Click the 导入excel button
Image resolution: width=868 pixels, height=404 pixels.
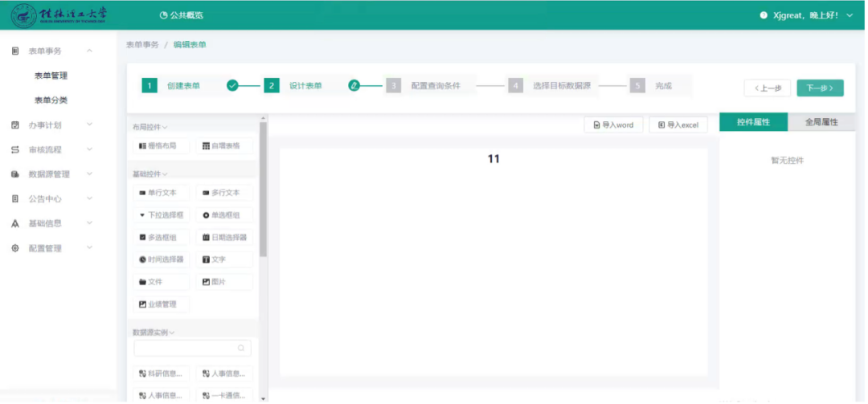coord(678,125)
